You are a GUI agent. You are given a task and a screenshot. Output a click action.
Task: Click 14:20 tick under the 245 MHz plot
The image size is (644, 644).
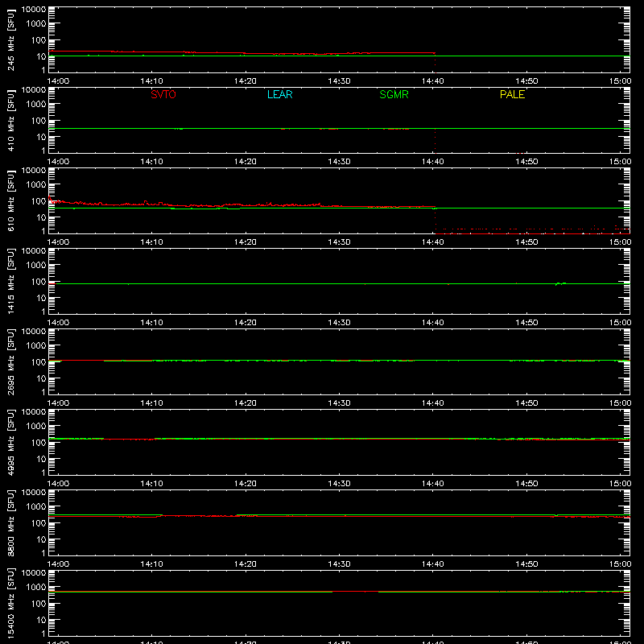coord(246,81)
